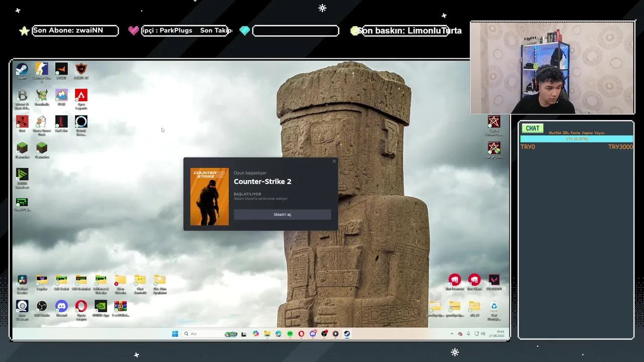Click the Counter-Strike 2 cover art

[209, 197]
